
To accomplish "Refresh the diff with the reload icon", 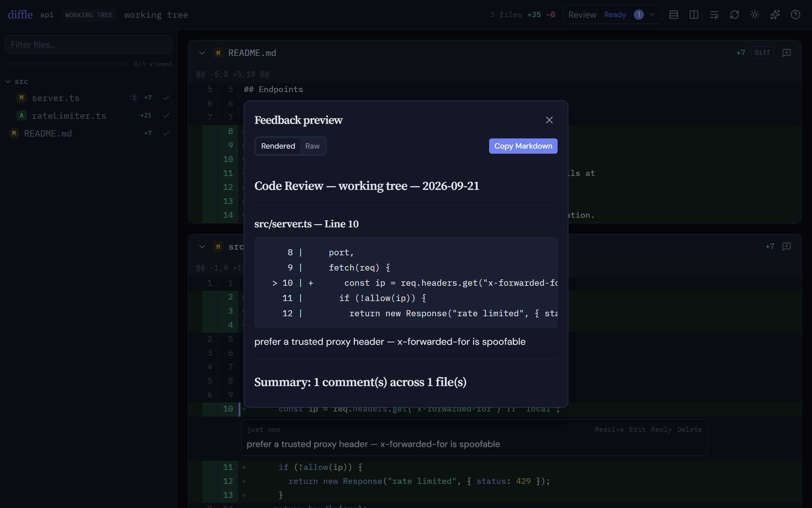I will tap(734, 15).
